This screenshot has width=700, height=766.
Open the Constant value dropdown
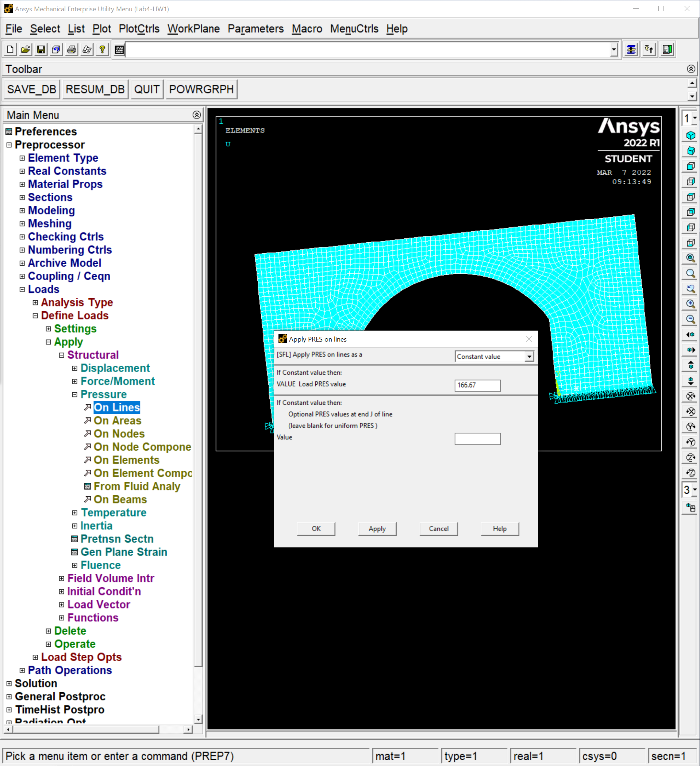[x=529, y=357]
